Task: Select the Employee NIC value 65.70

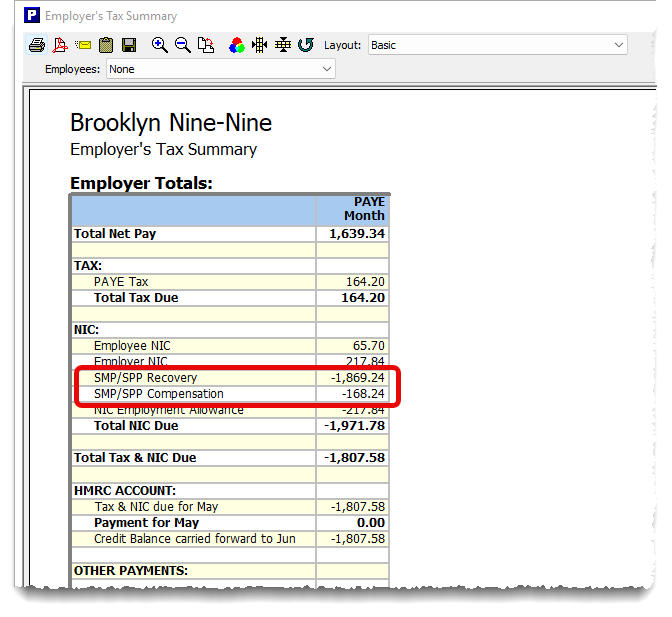Action: 369,346
